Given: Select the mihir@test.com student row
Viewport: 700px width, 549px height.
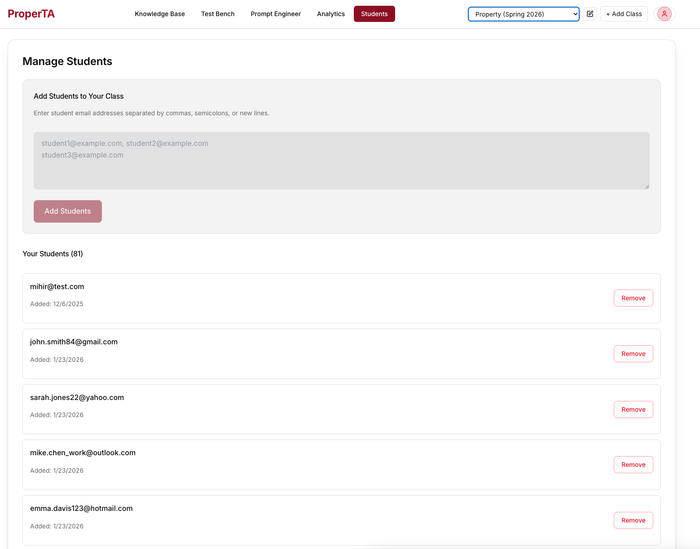Looking at the screenshot, I should (x=300, y=298).
